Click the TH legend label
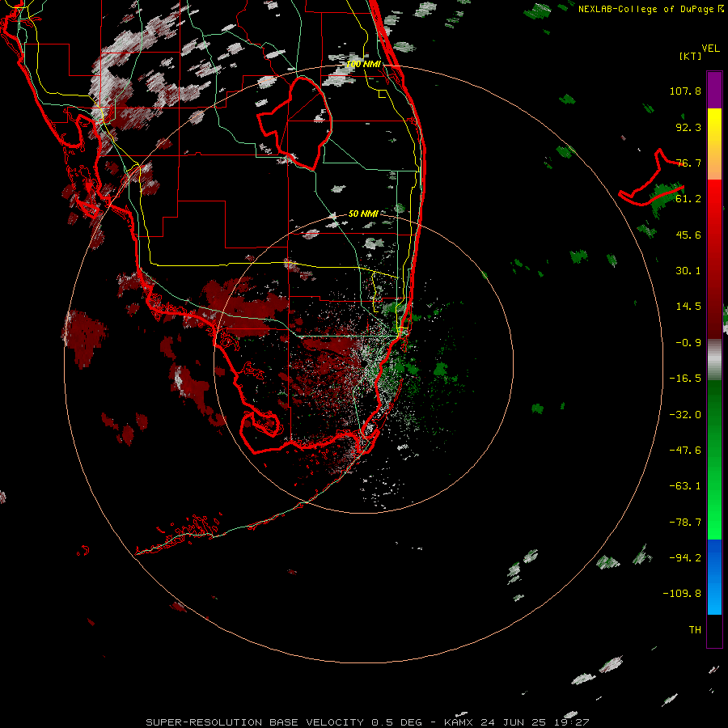Image resolution: width=728 pixels, height=728 pixels. tap(695, 630)
